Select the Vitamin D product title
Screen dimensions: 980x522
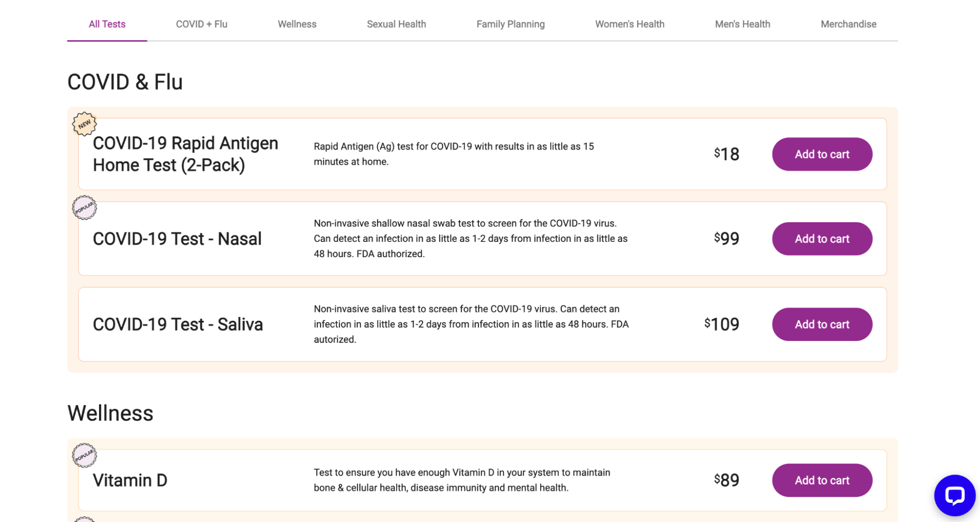(129, 480)
